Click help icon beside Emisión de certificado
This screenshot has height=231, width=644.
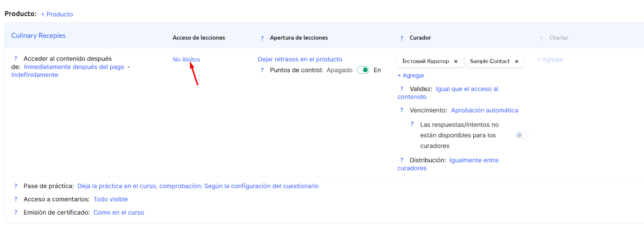click(16, 212)
